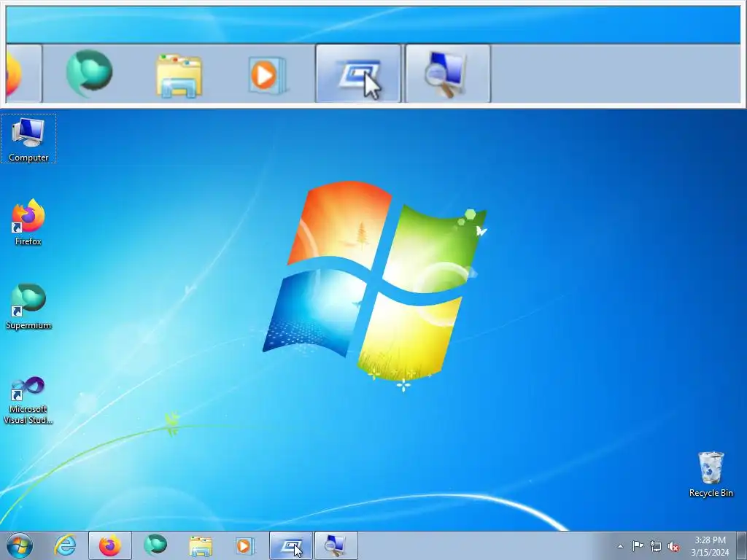Select the Microsoft Visual Studio desktop shortcut
Image resolution: width=747 pixels, height=560 pixels.
28,400
